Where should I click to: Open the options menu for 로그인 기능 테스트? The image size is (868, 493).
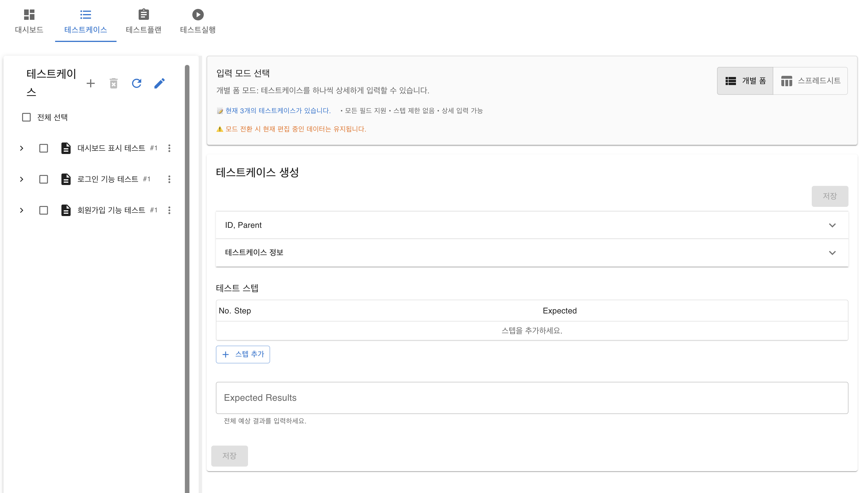[x=169, y=179]
